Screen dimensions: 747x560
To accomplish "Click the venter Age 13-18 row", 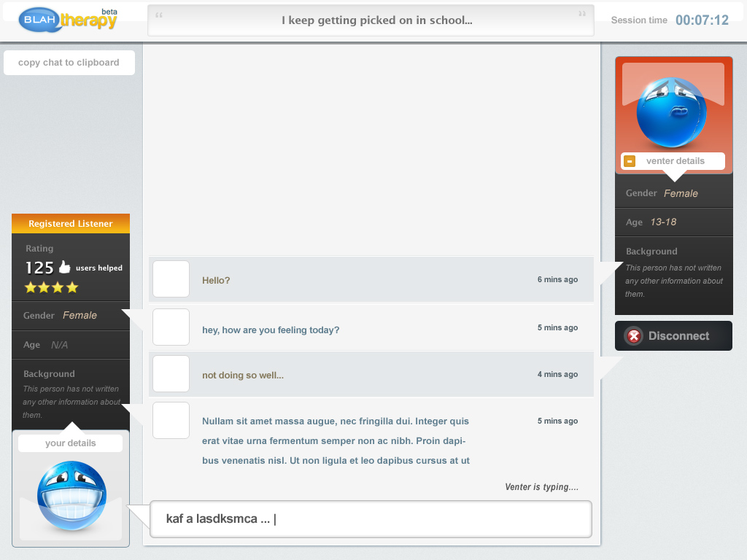I will 673,222.
